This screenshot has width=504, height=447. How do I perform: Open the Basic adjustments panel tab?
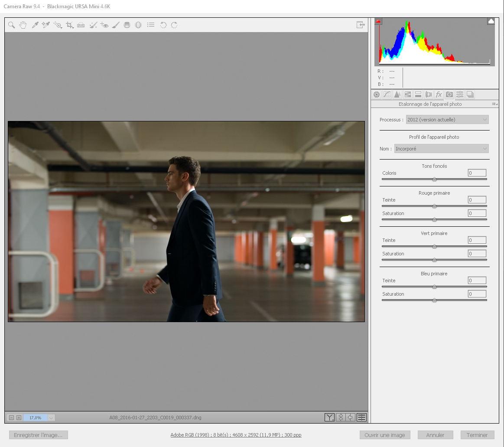pos(377,95)
